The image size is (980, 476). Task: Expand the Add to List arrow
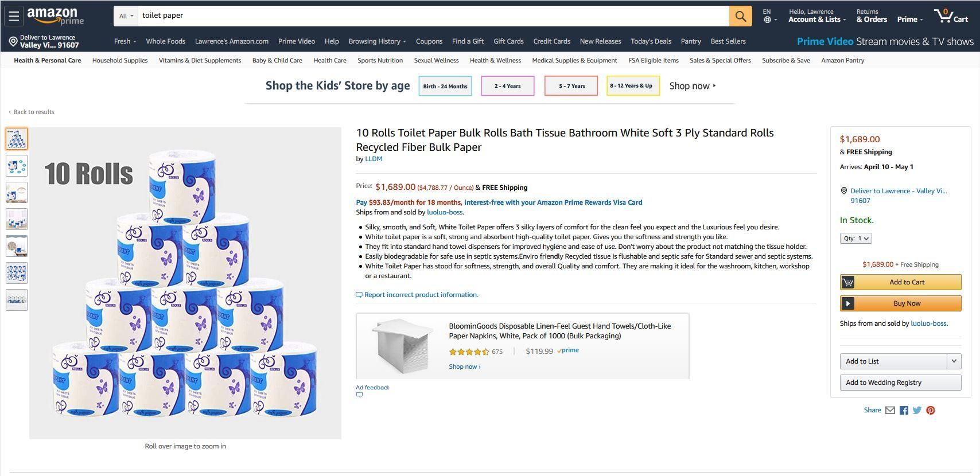954,361
